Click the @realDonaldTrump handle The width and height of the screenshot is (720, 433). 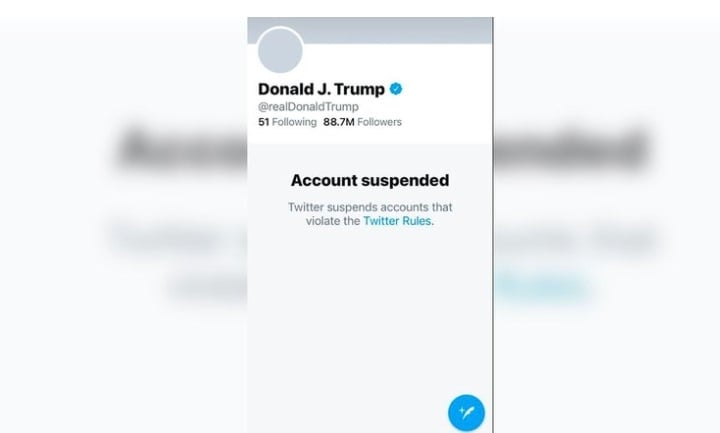coord(308,107)
